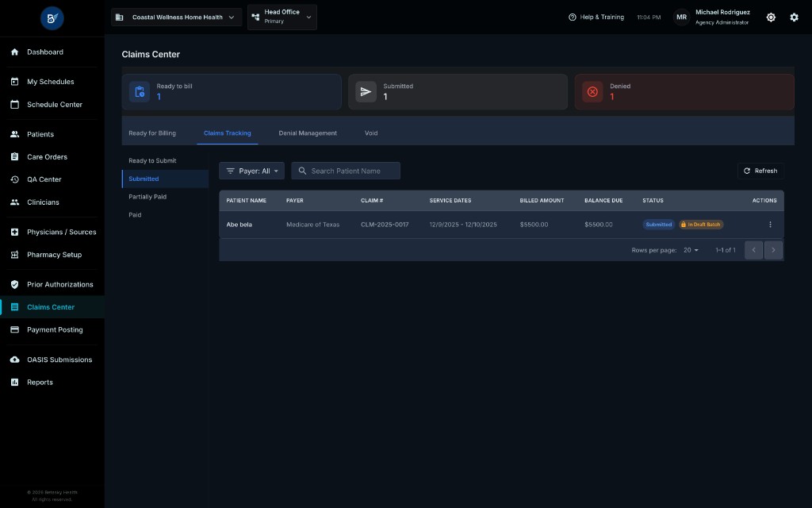812x508 pixels.
Task: Open the Void tab
Action: 371,133
